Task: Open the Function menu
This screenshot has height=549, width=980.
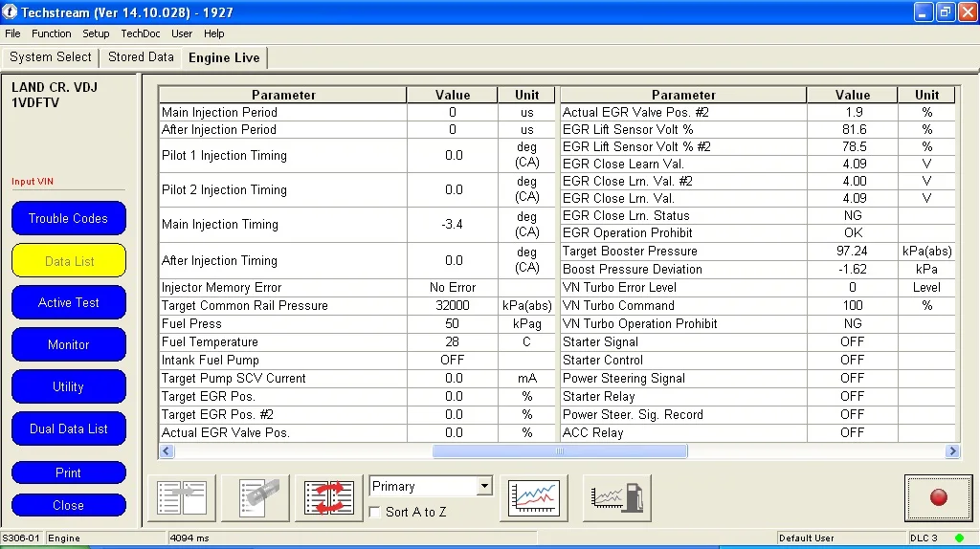Action: 52,33
